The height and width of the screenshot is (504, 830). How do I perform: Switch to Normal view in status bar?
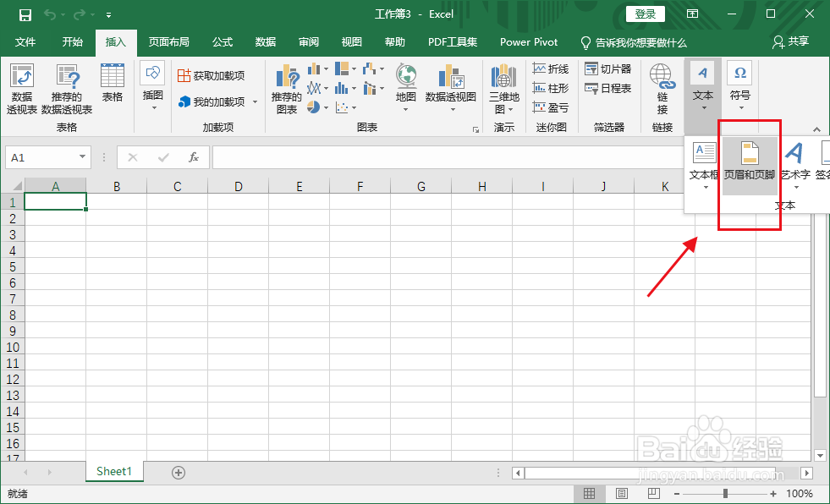tap(589, 493)
